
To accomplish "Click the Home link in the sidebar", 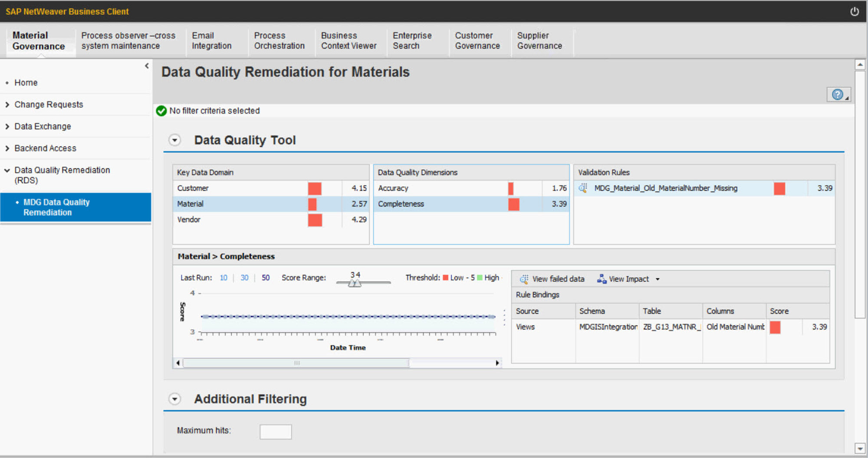I will click(26, 82).
